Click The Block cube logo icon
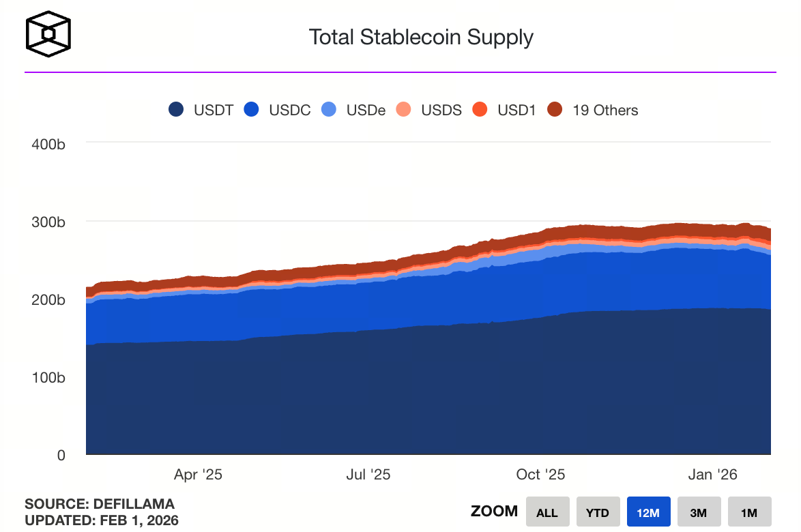This screenshot has width=801, height=532. coord(48,33)
